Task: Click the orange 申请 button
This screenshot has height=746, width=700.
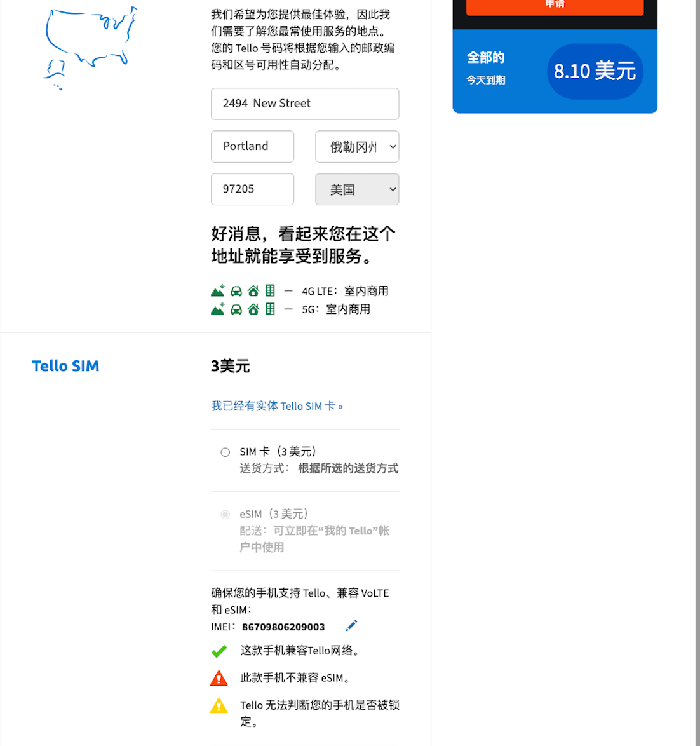Action: 554,8
